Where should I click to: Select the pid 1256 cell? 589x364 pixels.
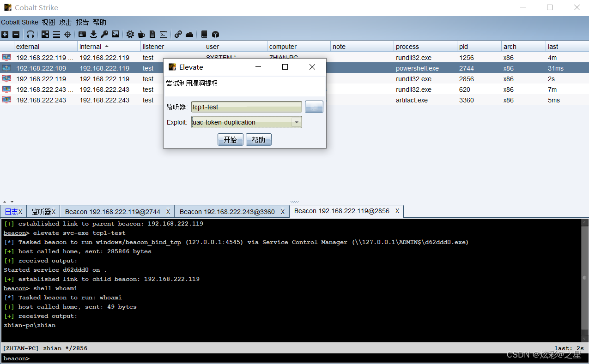pos(480,58)
